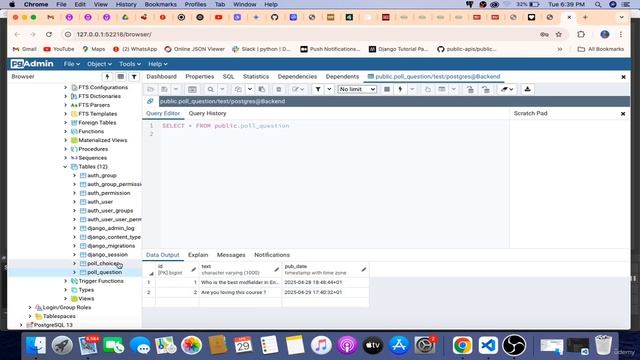Viewport: 640px width, 360px height.
Task: Click the Rollback icon in query toolbar
Action: click(486, 89)
